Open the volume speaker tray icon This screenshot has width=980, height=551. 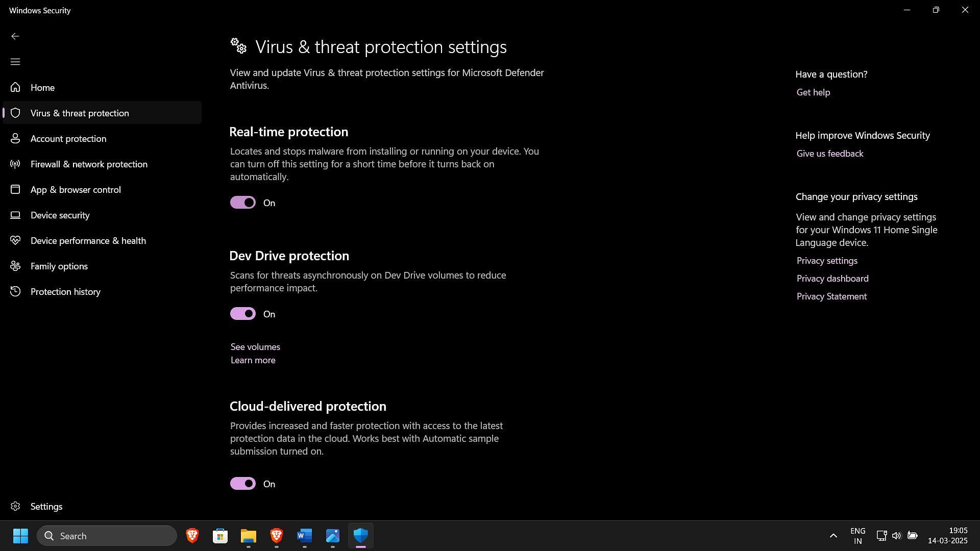coord(897,536)
